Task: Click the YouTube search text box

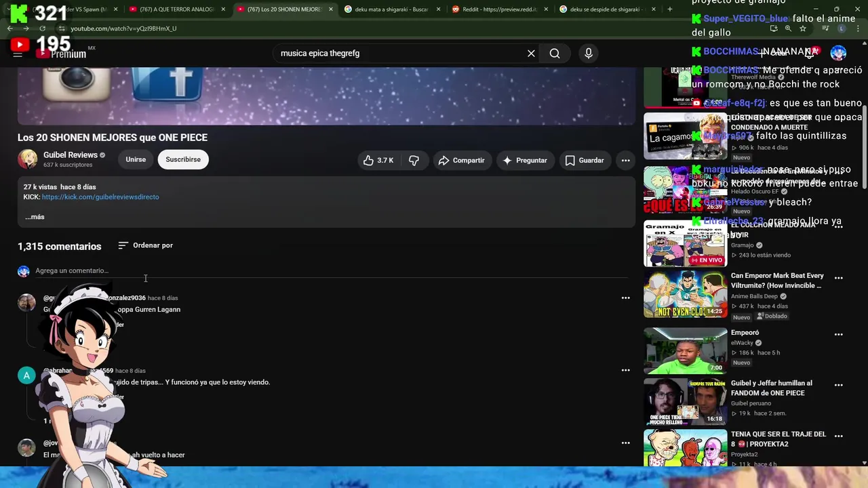Action: click(399, 54)
